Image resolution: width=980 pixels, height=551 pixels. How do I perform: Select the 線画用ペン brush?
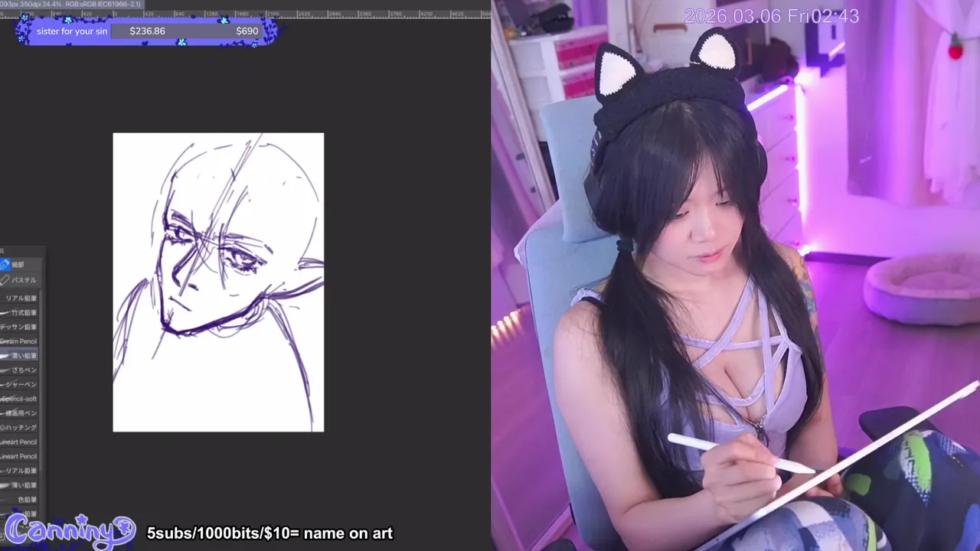point(19,413)
